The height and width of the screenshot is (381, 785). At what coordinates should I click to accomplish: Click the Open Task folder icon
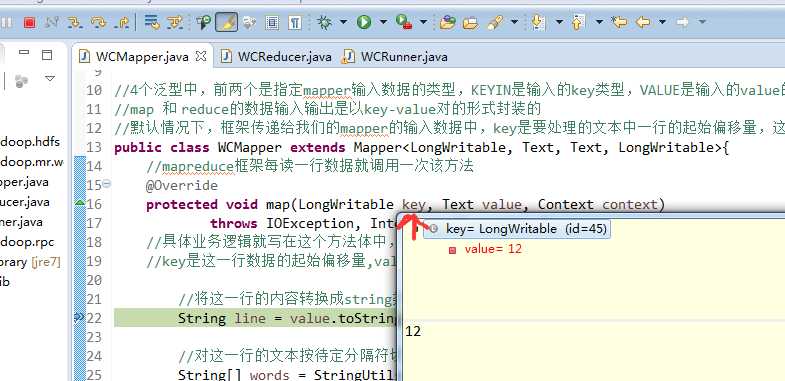(x=470, y=22)
